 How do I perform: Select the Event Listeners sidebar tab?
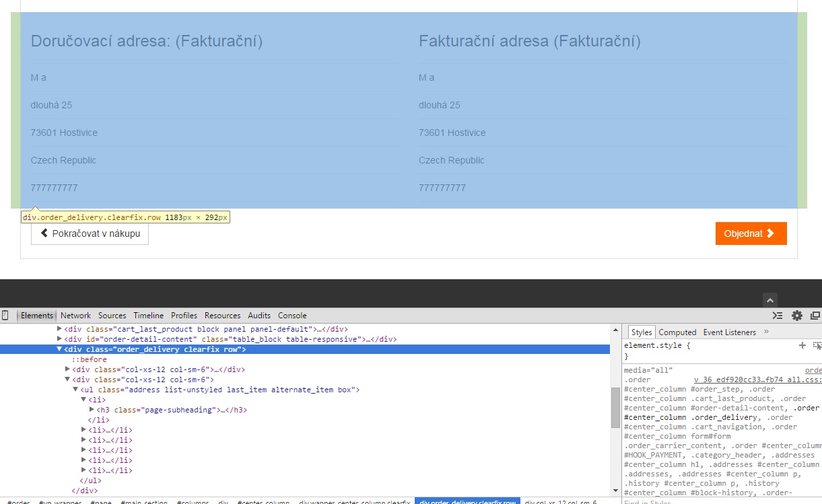730,332
